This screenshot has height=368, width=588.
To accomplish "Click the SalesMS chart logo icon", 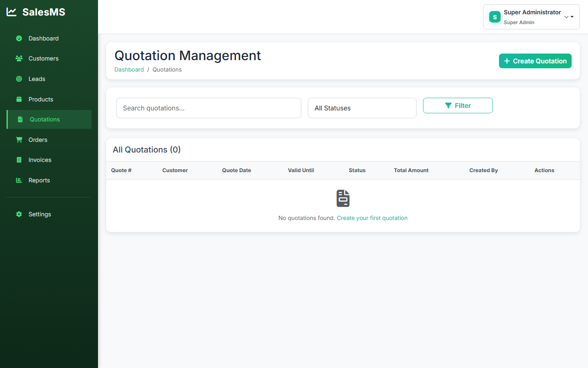I will coord(11,12).
